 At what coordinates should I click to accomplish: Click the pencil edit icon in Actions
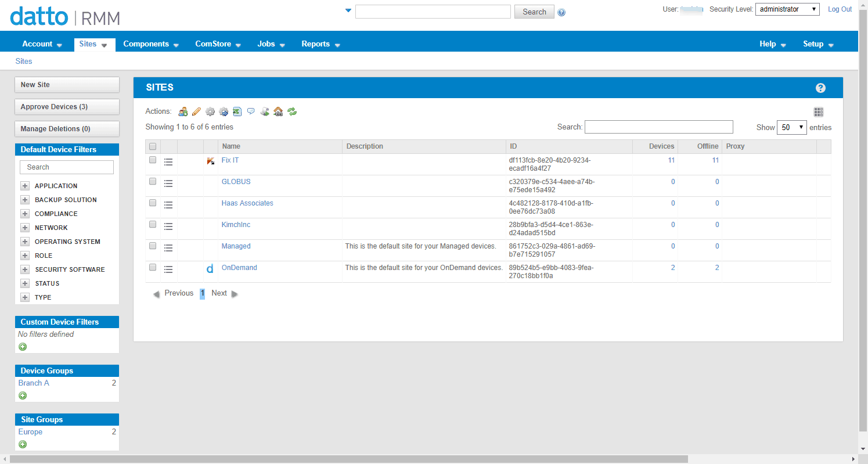coord(196,111)
